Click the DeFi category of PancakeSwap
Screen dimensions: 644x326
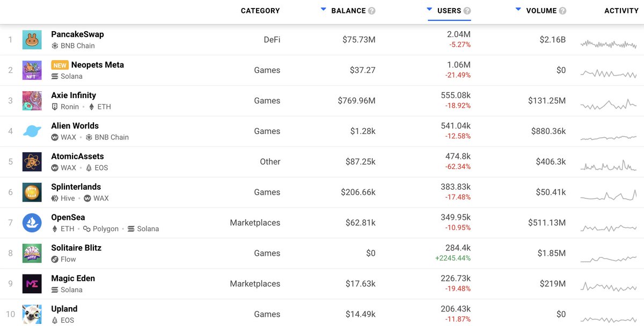[x=271, y=40]
